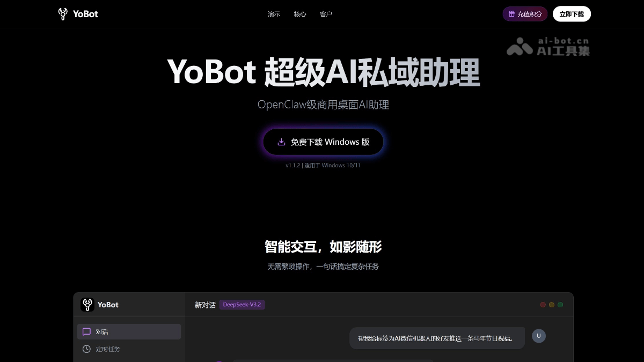Select 定时任务 in the app sidebar
644x362 pixels.
129,349
